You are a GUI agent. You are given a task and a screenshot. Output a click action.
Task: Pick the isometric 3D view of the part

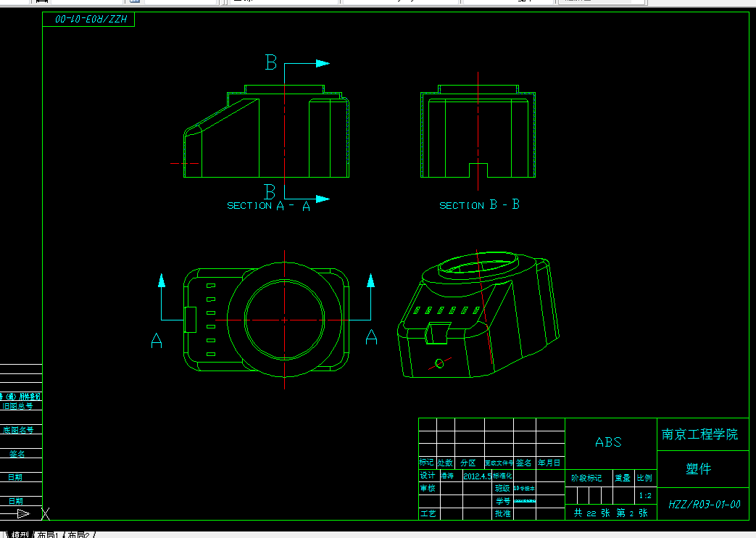[478, 314]
